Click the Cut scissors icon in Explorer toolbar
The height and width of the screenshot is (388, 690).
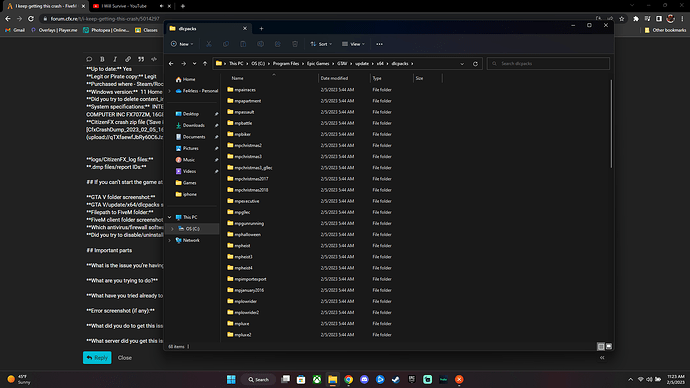(x=209, y=44)
